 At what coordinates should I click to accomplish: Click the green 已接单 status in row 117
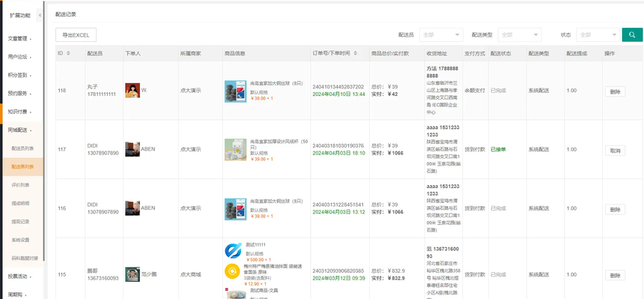coord(498,149)
